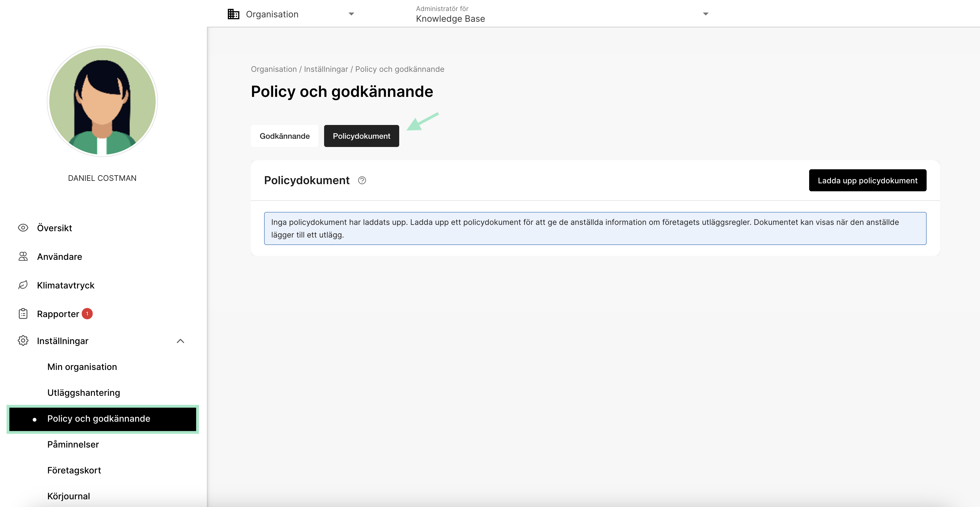
Task: Open the Organisation dropdown arrow
Action: tap(351, 14)
